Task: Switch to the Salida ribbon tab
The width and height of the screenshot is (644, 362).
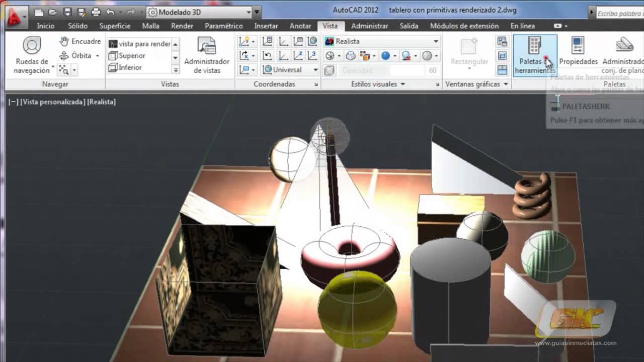Action: [409, 26]
